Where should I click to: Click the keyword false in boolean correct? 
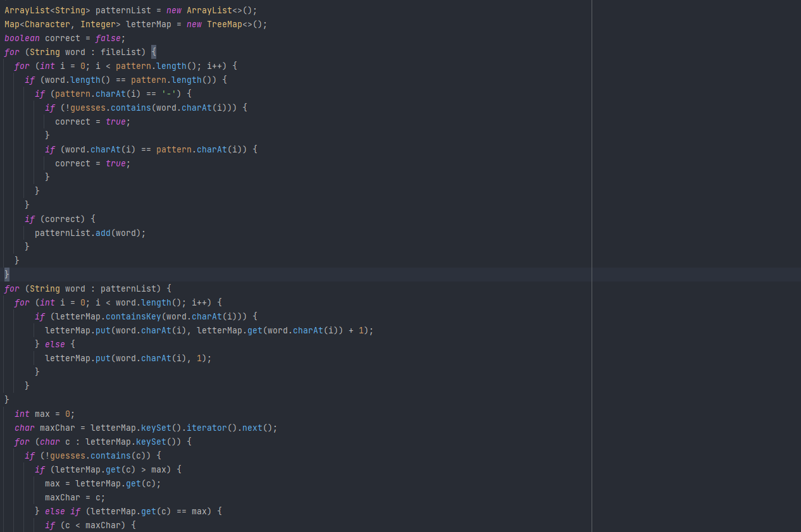pos(108,38)
